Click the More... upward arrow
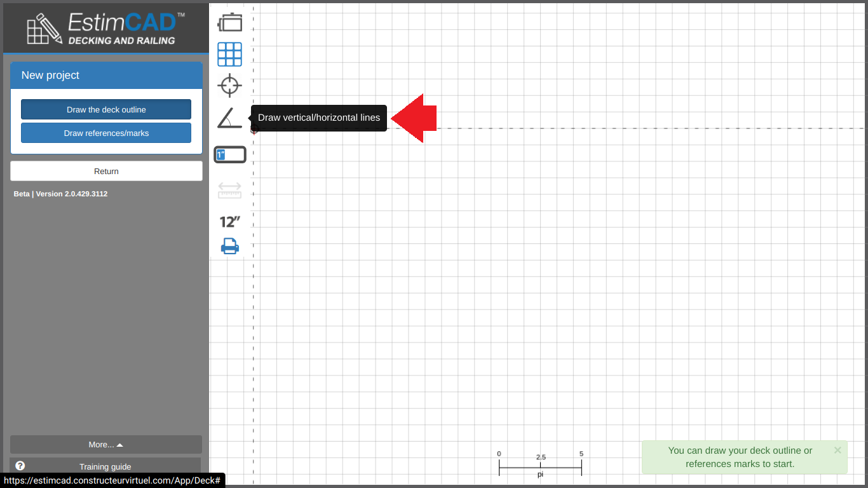This screenshot has width=868, height=488. tap(120, 445)
